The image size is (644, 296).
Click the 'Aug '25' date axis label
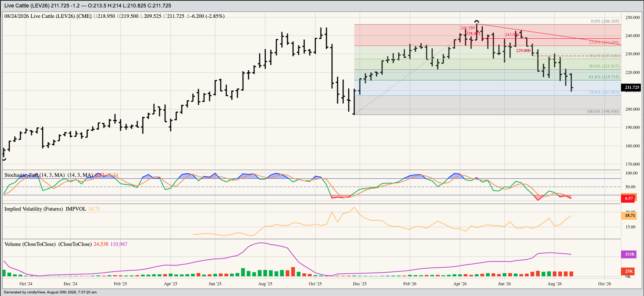(x=265, y=284)
